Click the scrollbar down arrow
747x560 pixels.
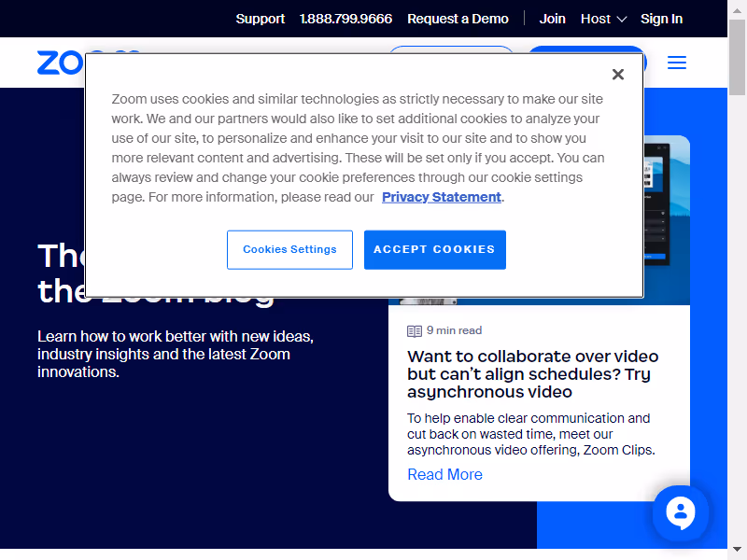pos(737,549)
